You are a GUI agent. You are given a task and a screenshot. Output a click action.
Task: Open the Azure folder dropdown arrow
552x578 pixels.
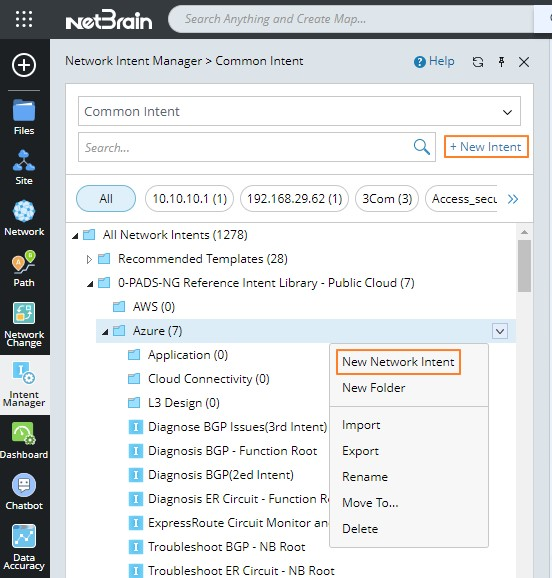tap(500, 331)
